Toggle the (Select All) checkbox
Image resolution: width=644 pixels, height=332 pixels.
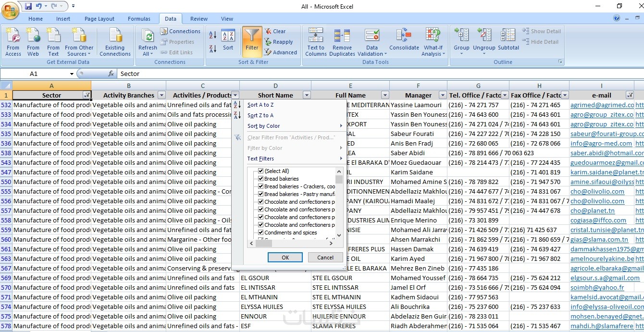coord(260,171)
